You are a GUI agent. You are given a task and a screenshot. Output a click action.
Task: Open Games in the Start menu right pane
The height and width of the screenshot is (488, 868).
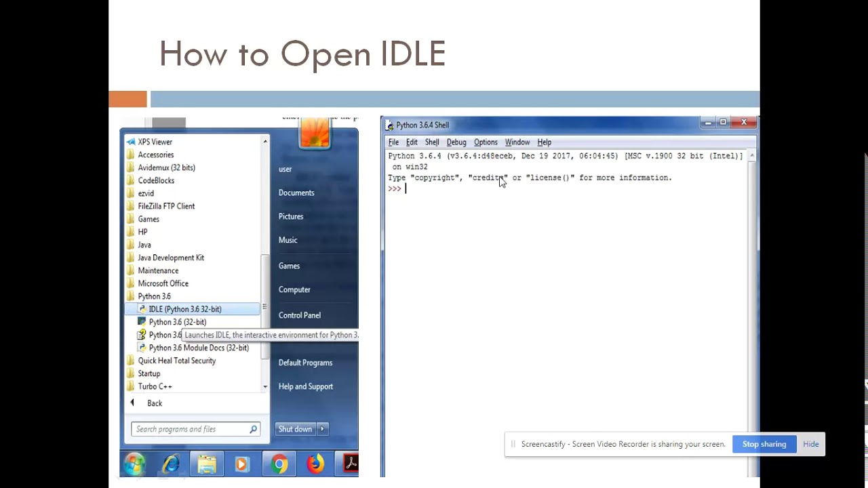(x=289, y=266)
